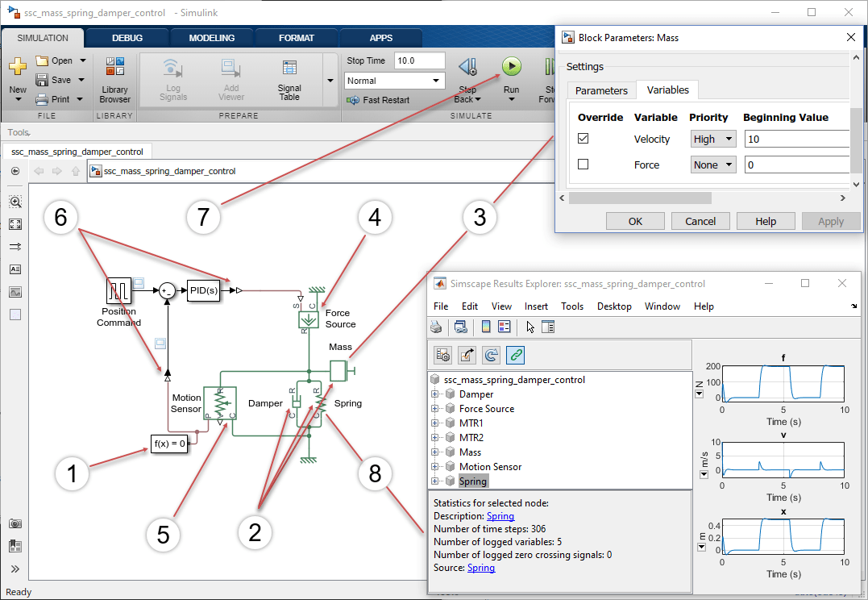Click the Stop Time input field
The height and width of the screenshot is (600, 868).
pos(419,61)
